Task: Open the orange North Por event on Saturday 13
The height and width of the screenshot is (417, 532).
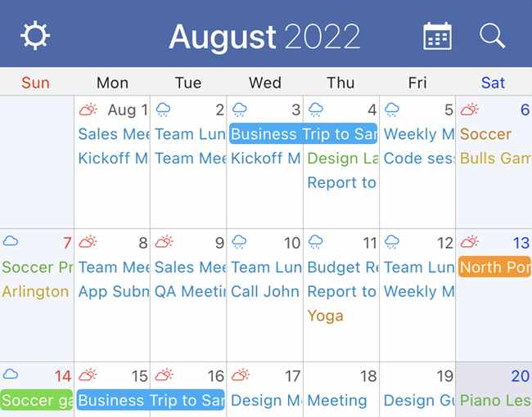Action: [494, 267]
